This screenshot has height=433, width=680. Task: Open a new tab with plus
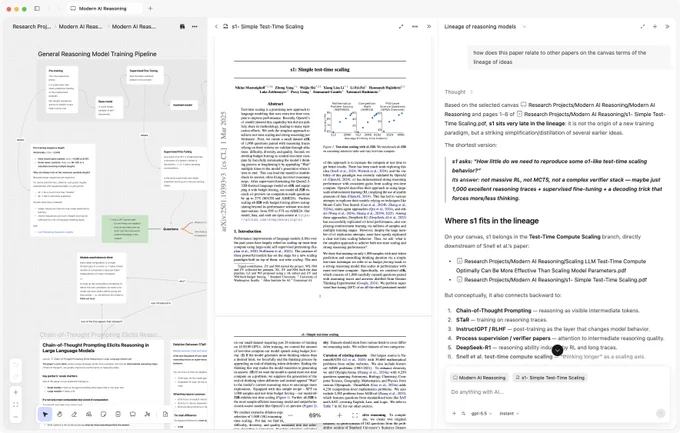coord(150,8)
